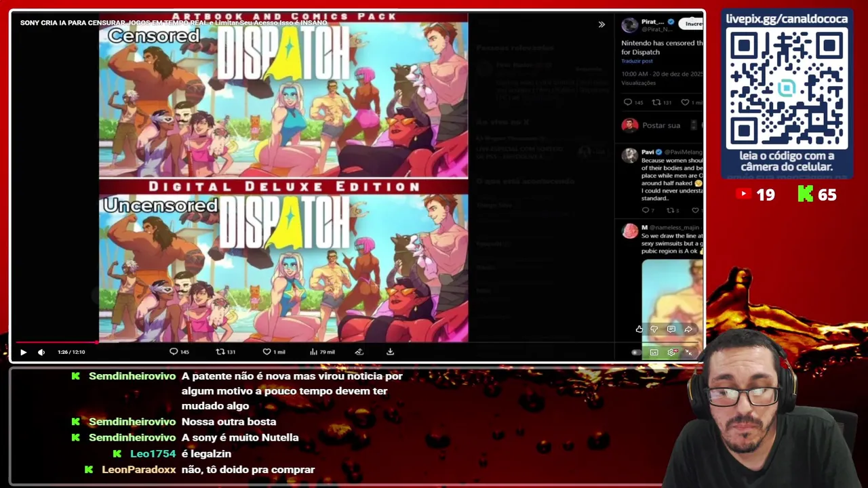The width and height of the screenshot is (868, 488).
Task: Collapse the side panel with the double chevron
Action: tap(601, 24)
